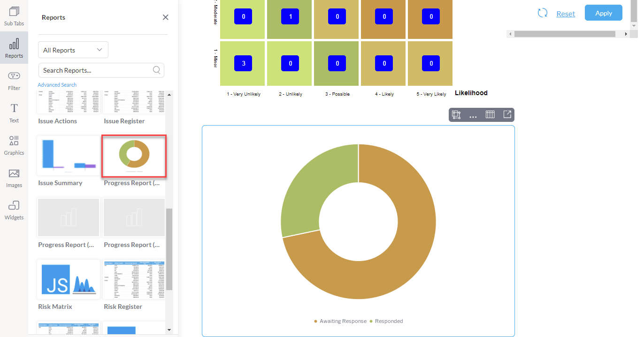The height and width of the screenshot is (337, 644).
Task: Open the Advanced Search link
Action: (57, 85)
